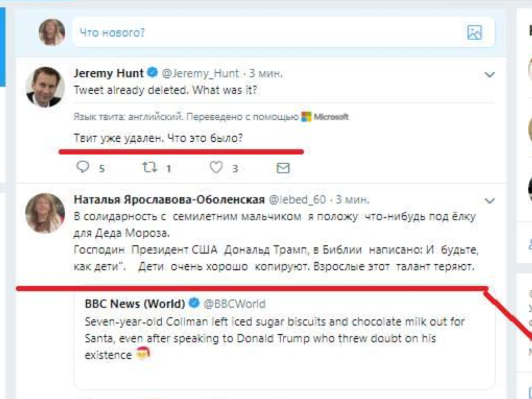
Task: Open the quoted BBC tweet about Collman
Action: click(x=274, y=338)
